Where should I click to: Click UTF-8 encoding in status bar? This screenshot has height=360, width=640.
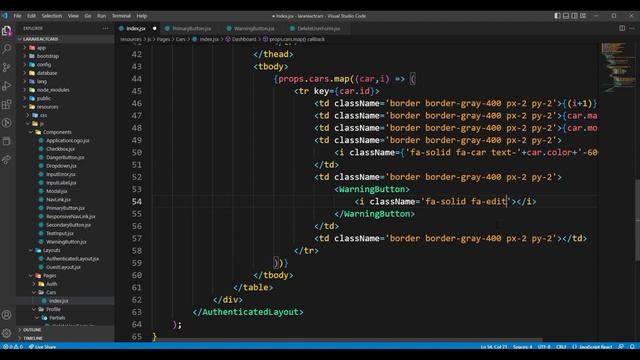coord(544,347)
